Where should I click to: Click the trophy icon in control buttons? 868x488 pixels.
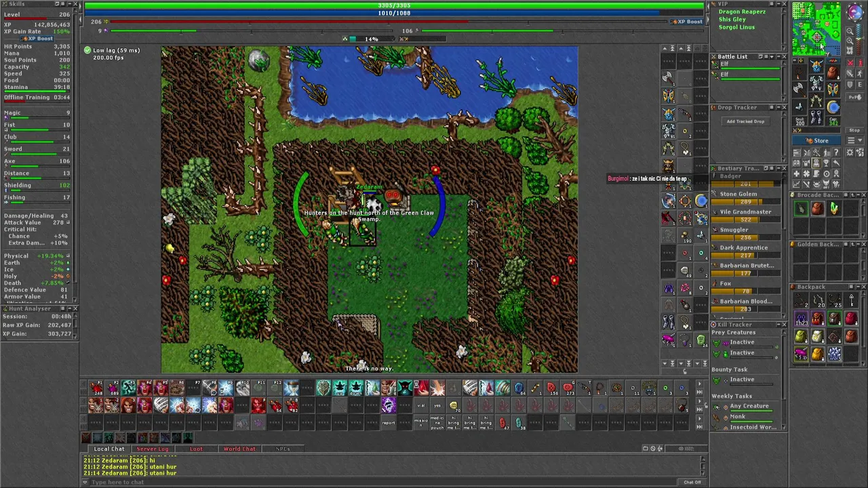click(x=826, y=163)
